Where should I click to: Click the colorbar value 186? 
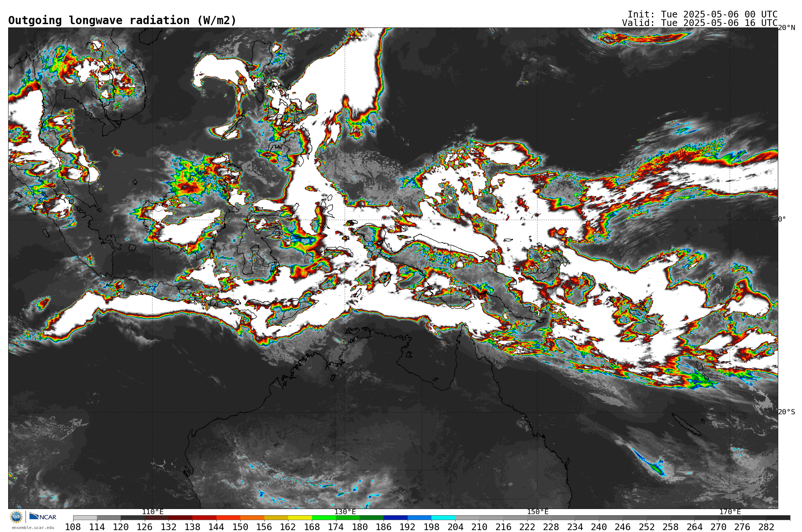384,527
